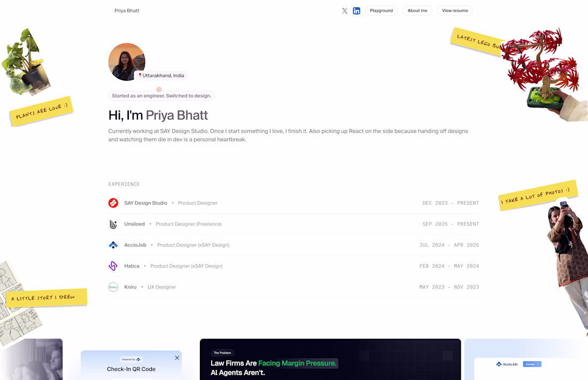
Task: Click View resume button
Action: coord(455,11)
